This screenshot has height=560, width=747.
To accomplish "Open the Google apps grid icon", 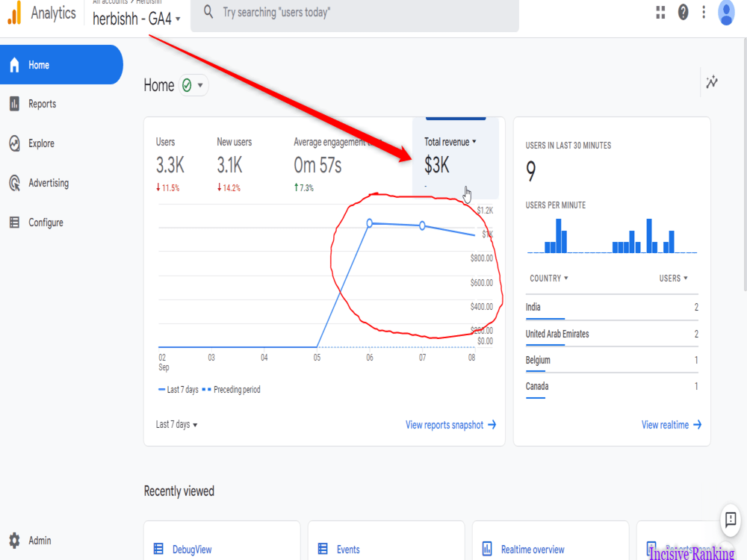I will pos(660,13).
